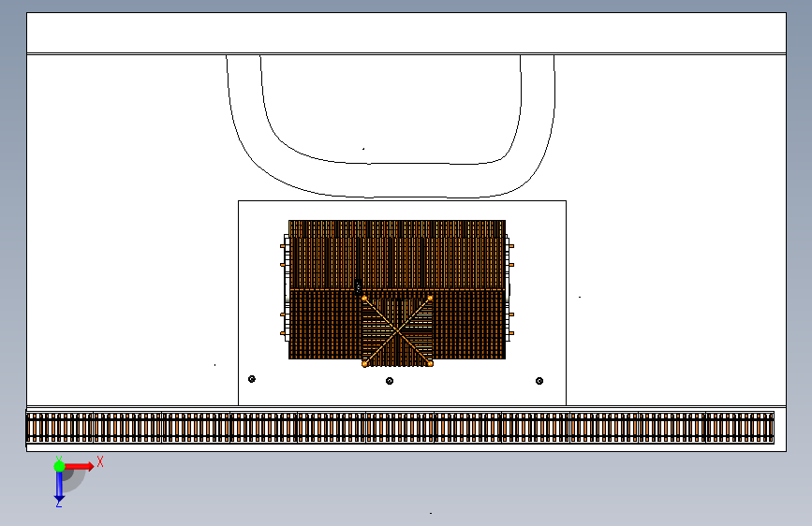Select the upper orange heatsink fin block
Screen dimensions: 812x526
(x=397, y=255)
